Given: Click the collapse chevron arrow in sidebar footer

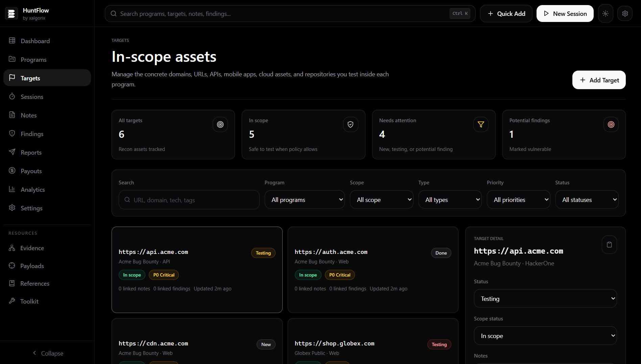Looking at the screenshot, I should click(x=34, y=353).
